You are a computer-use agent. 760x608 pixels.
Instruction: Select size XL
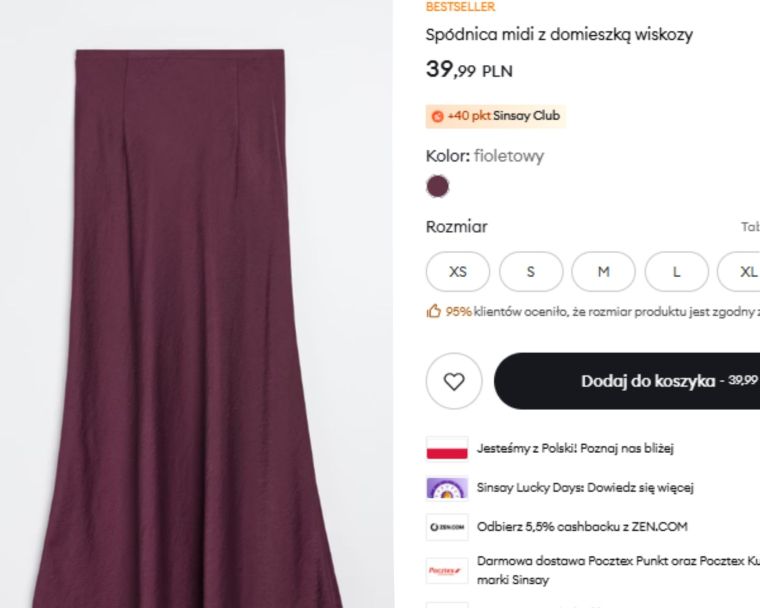pyautogui.click(x=739, y=272)
